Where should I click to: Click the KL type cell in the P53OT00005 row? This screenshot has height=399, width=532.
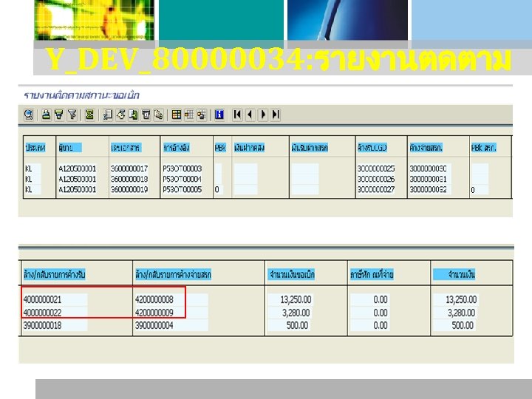pos(29,189)
